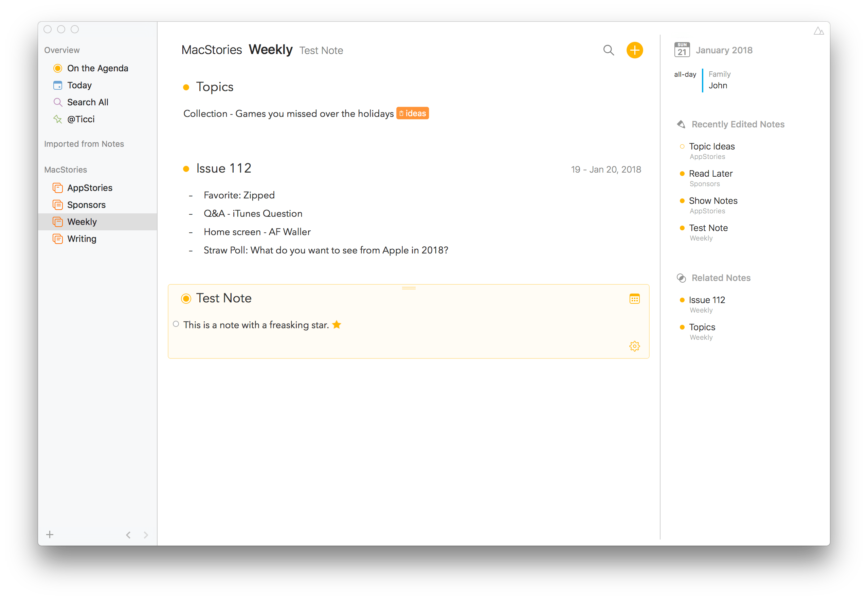Click the orange dot beside Show Notes
Screen dimensions: 868x600
682,201
